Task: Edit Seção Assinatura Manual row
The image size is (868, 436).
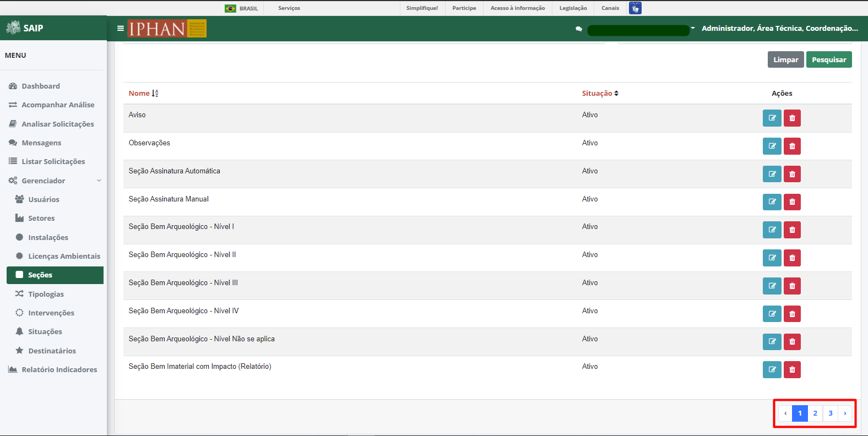Action: coord(772,202)
